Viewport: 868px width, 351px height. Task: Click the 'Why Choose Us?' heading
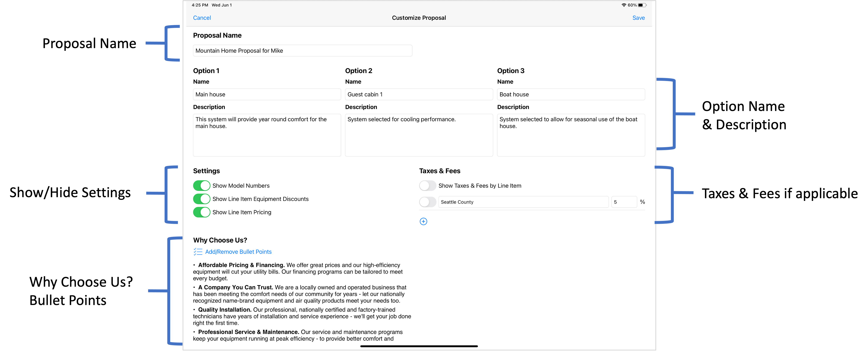tap(220, 240)
